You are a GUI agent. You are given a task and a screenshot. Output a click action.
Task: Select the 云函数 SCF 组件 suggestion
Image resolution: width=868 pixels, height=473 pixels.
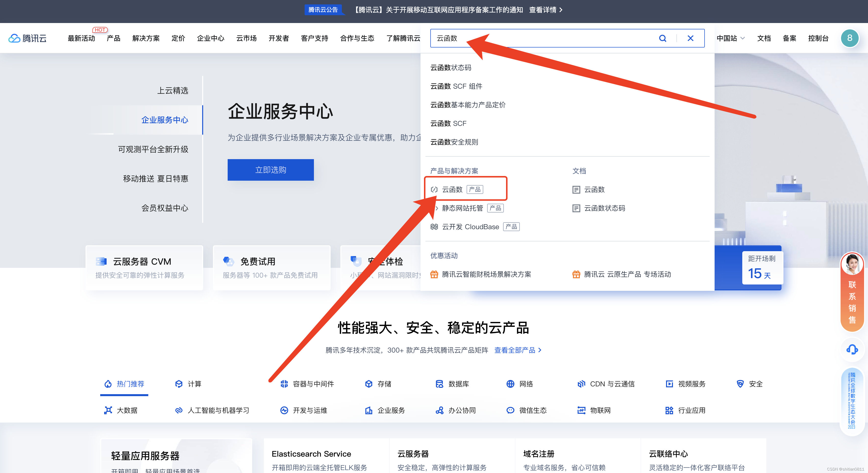(456, 86)
